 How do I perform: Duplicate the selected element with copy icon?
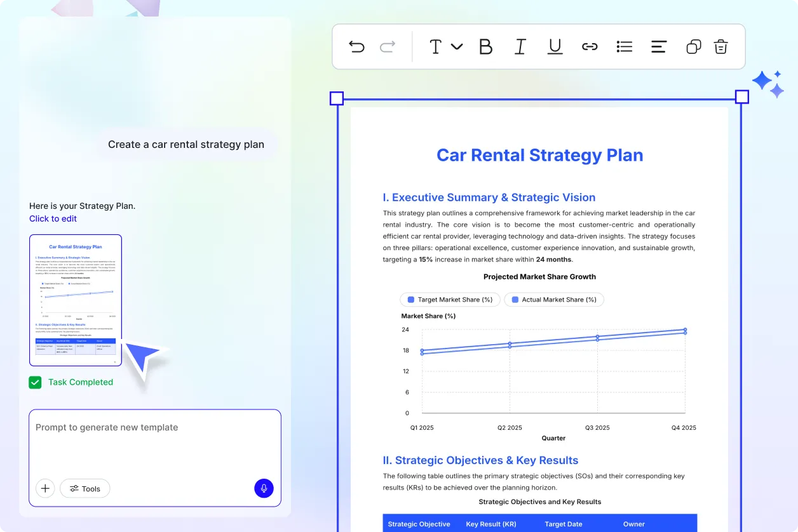[694, 46]
